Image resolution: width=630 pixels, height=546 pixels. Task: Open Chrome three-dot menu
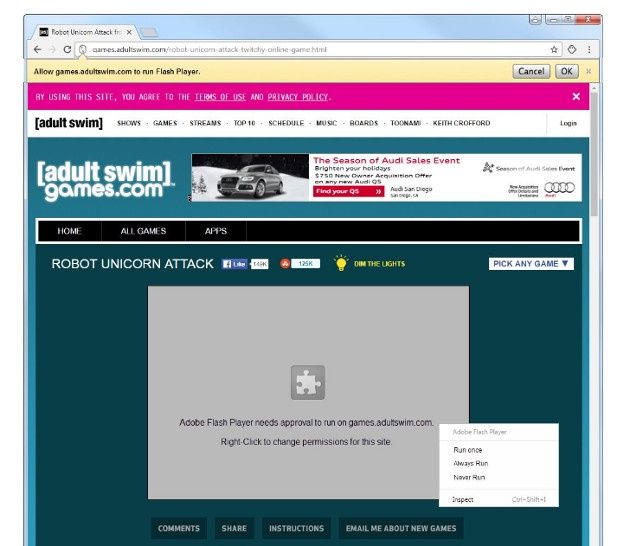589,49
